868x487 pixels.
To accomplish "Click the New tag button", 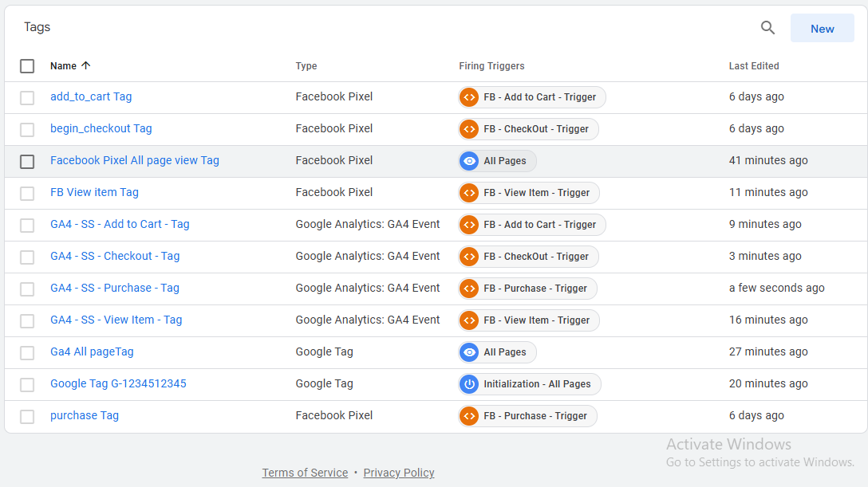I will click(x=822, y=29).
